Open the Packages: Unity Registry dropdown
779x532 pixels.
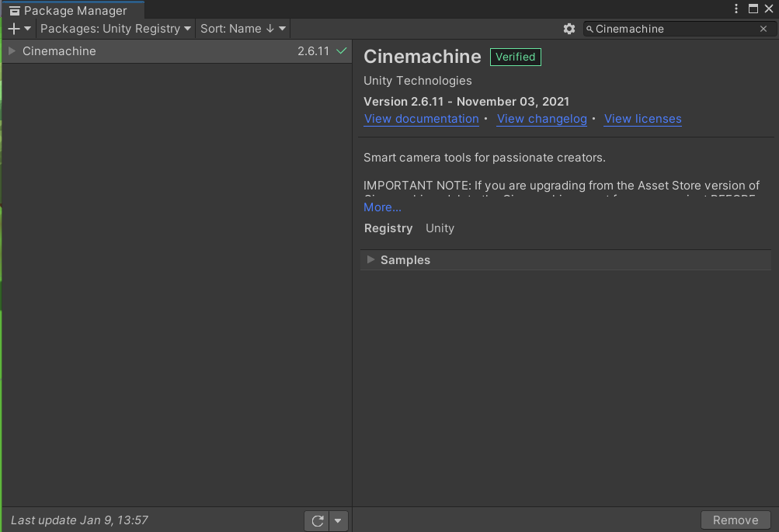coord(116,29)
